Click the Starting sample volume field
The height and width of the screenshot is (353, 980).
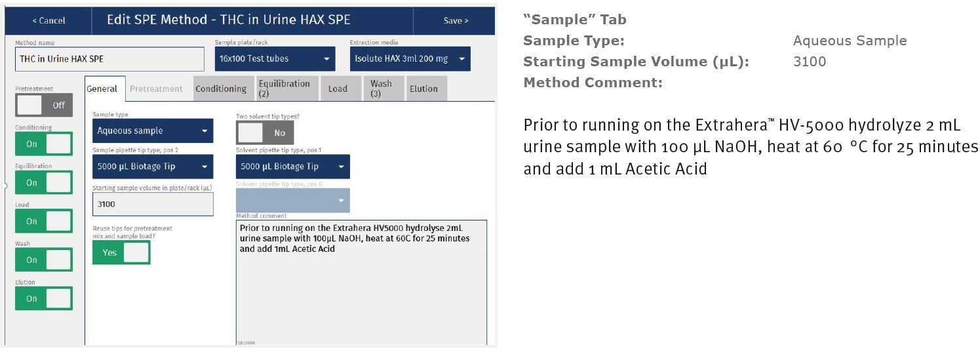[153, 204]
